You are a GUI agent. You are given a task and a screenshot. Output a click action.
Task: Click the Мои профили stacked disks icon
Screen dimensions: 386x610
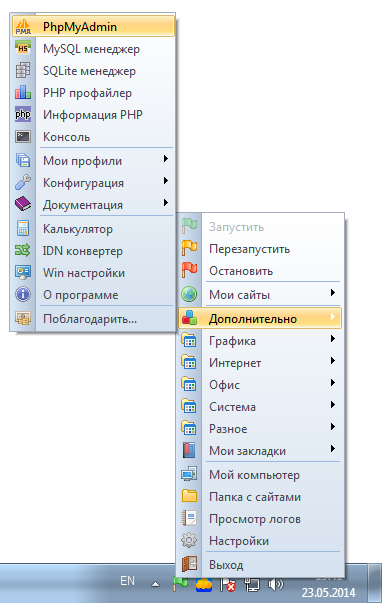[23, 160]
